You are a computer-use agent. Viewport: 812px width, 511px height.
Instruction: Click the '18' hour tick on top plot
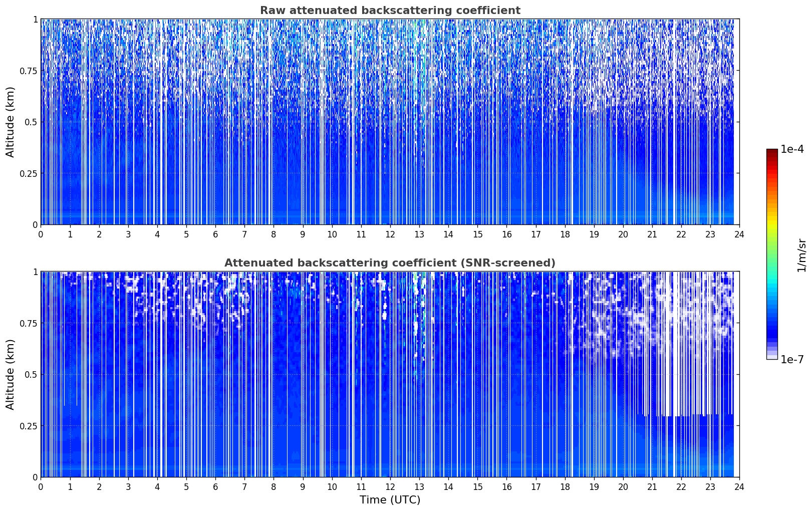565,234
